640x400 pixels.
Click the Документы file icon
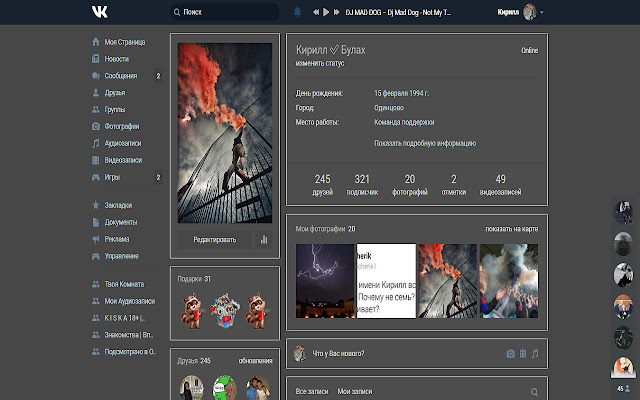[x=96, y=222]
